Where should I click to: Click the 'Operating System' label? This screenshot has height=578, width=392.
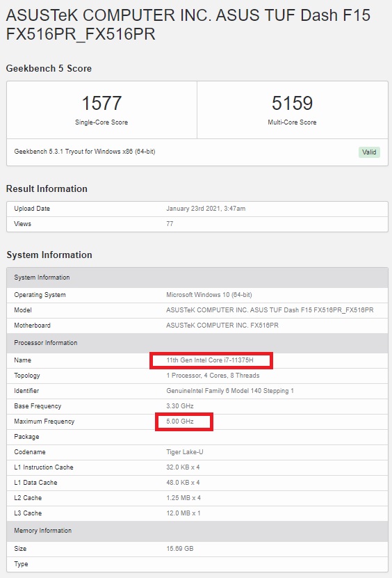click(40, 295)
